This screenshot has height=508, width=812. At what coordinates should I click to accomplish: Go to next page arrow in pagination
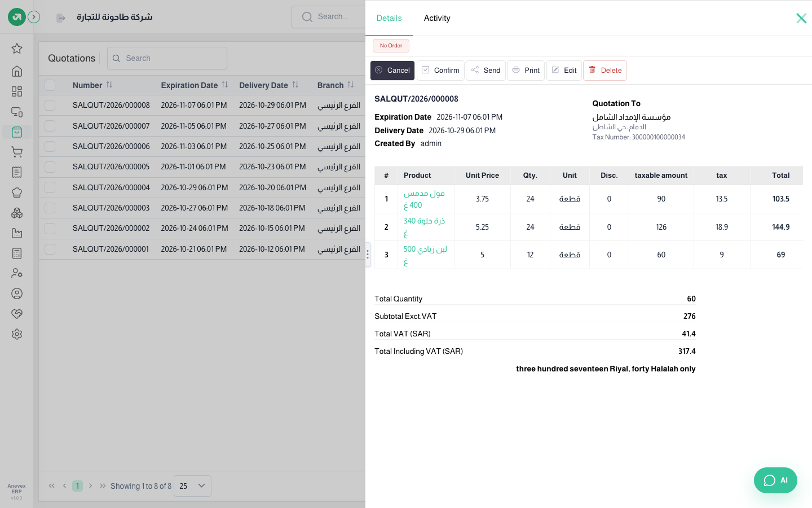coord(90,486)
